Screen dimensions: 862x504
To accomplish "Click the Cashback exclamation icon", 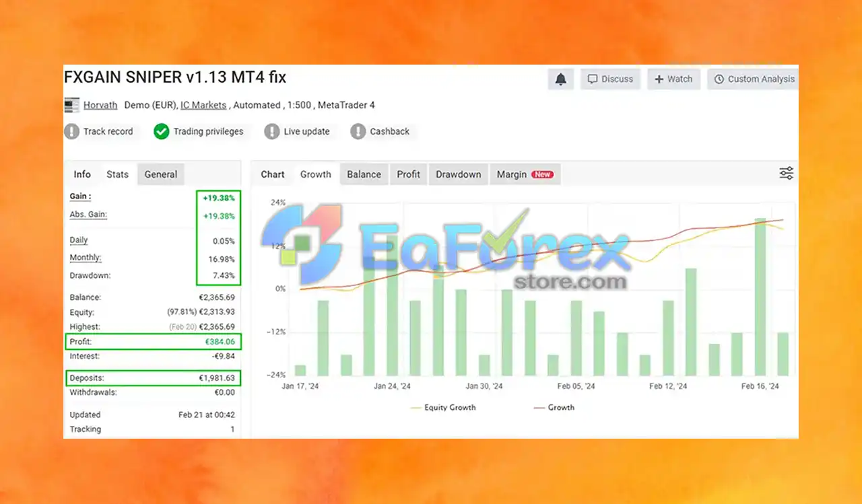I will pos(358,131).
